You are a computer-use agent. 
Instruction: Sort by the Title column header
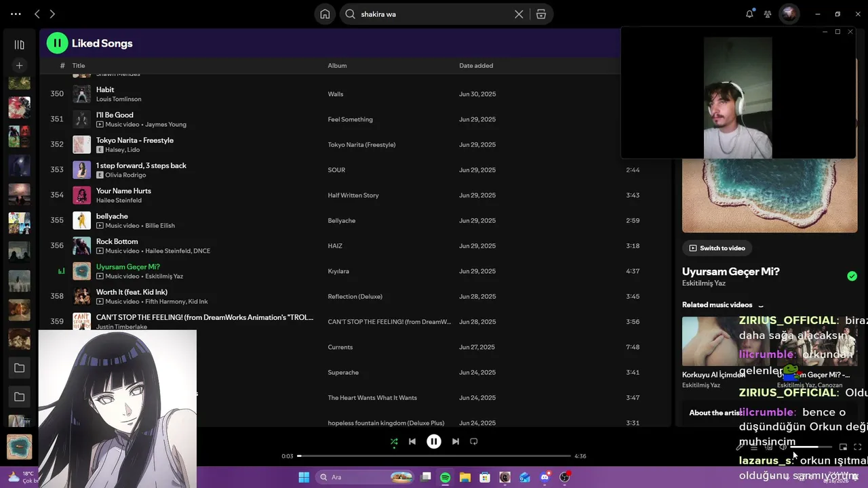coord(79,66)
